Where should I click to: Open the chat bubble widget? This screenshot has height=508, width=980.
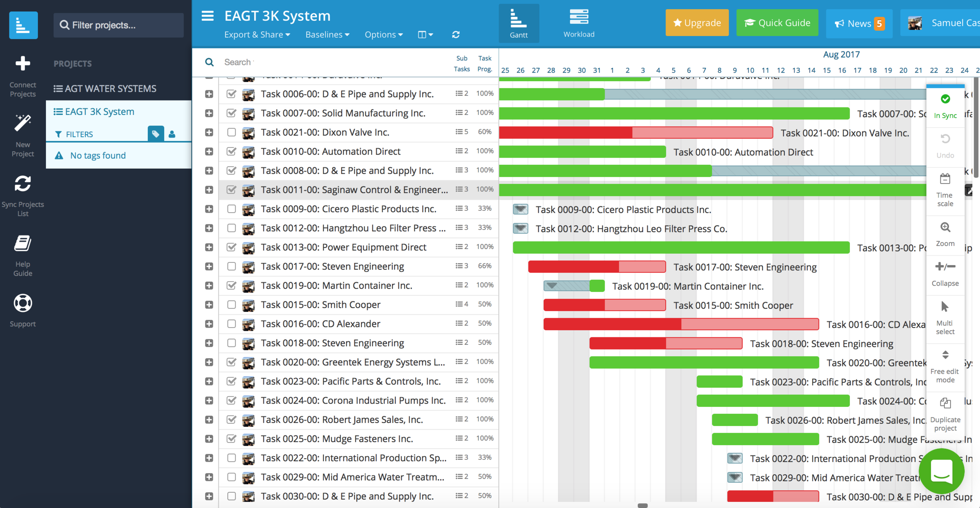941,471
